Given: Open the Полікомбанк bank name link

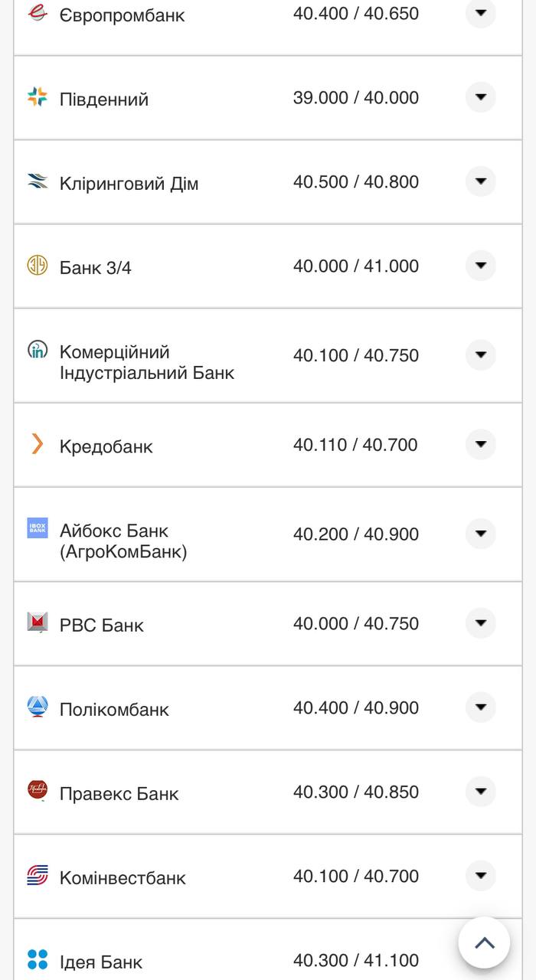Looking at the screenshot, I should [x=114, y=710].
